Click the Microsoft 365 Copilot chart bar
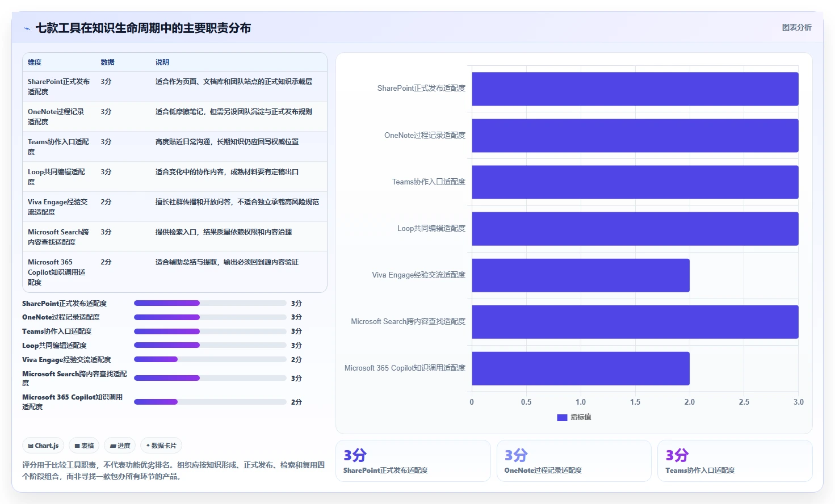 pyautogui.click(x=581, y=368)
